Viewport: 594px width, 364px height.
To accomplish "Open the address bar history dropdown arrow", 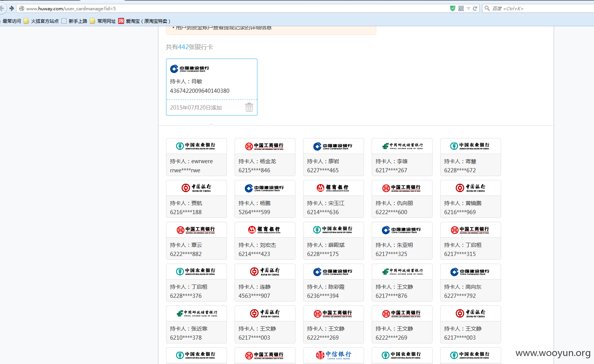I will (468, 8).
